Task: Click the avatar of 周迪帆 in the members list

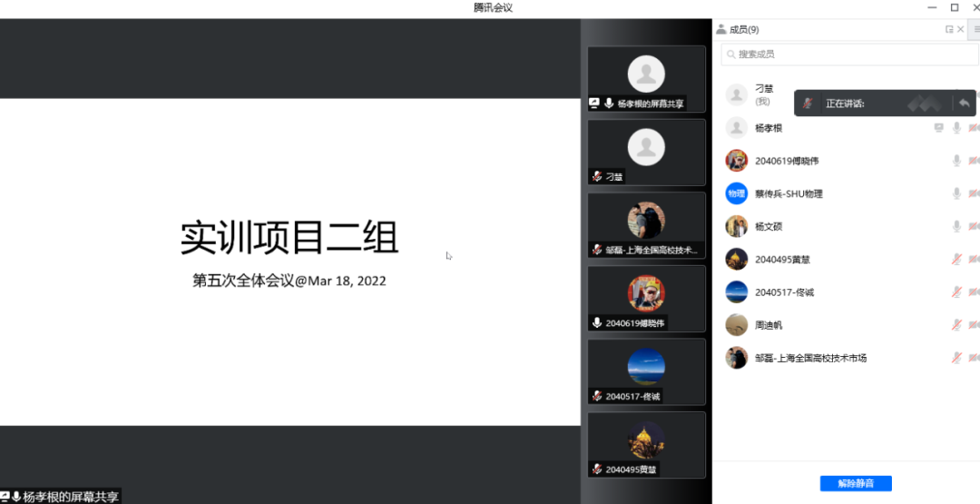Action: pos(736,325)
